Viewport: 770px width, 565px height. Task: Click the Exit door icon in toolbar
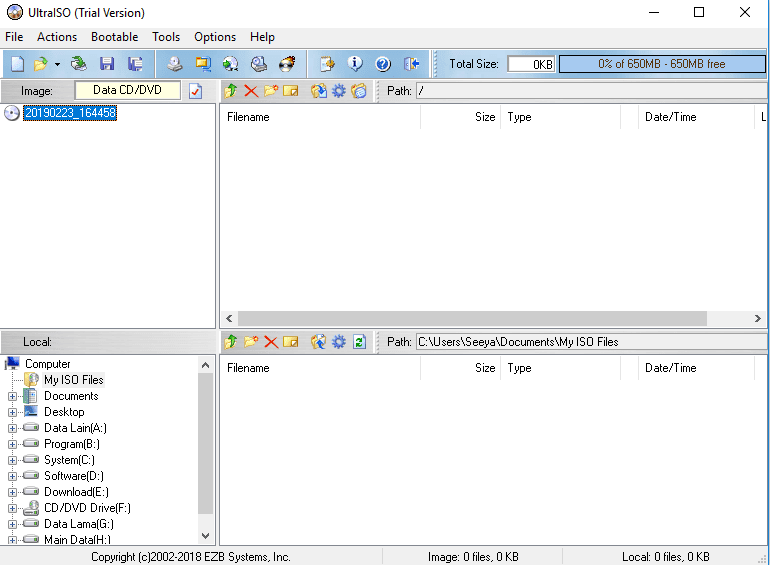[x=412, y=64]
